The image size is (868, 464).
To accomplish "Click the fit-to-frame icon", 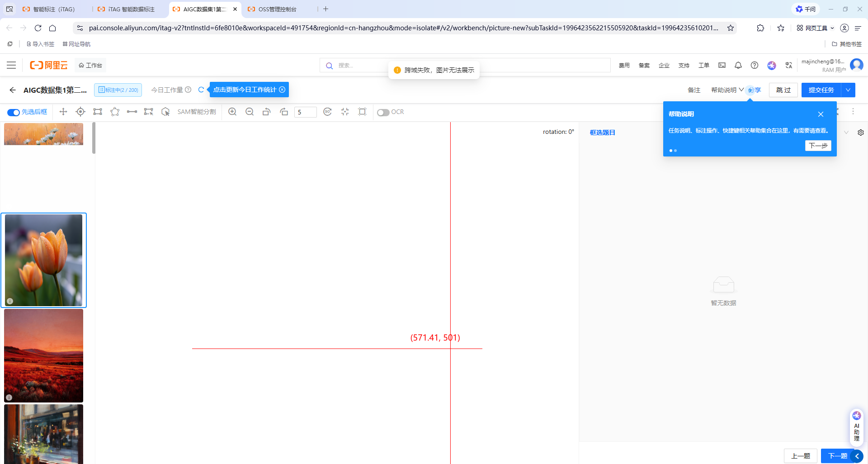I will pos(362,112).
